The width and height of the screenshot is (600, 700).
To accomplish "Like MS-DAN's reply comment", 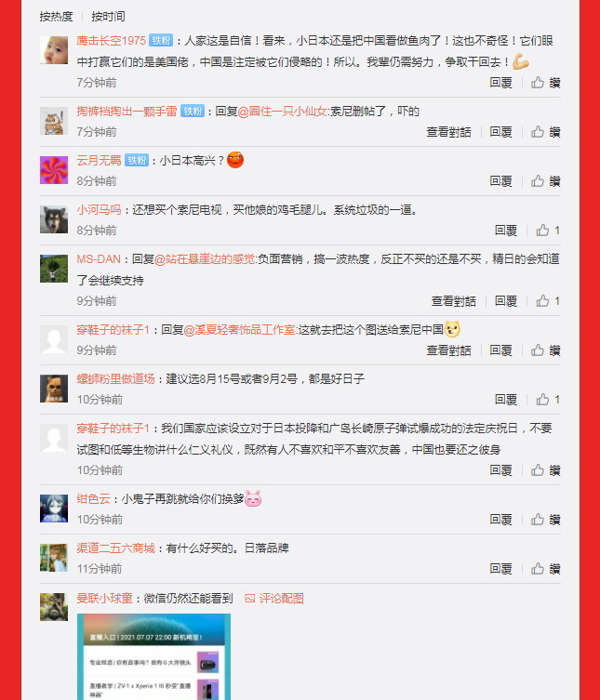I will 548,301.
